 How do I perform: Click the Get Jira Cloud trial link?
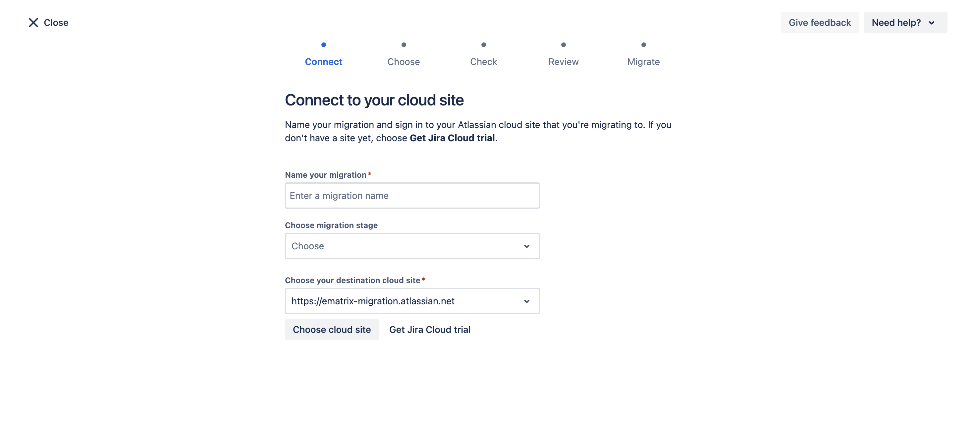click(429, 329)
